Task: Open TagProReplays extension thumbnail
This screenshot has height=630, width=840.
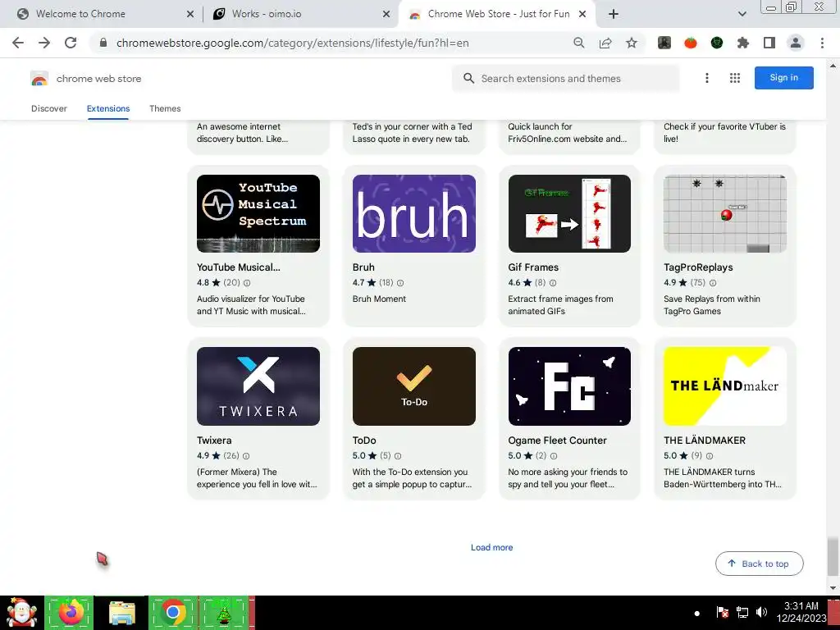Action: (x=725, y=213)
